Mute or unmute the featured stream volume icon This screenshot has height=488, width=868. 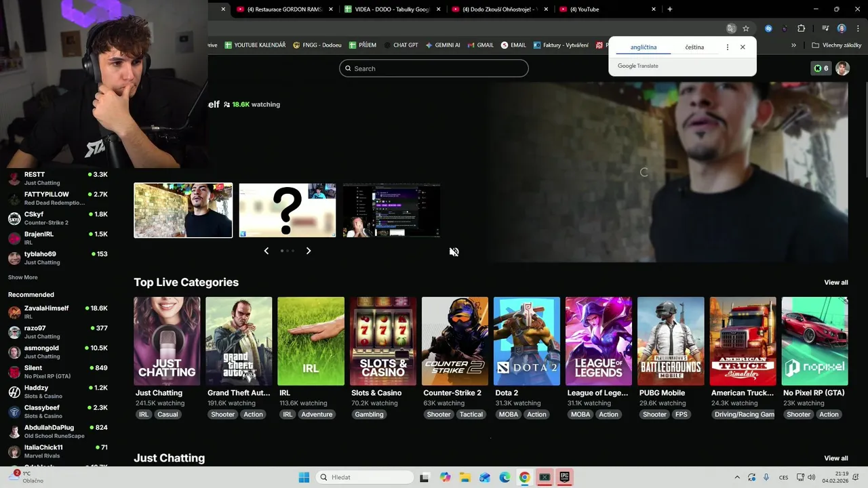click(454, 252)
